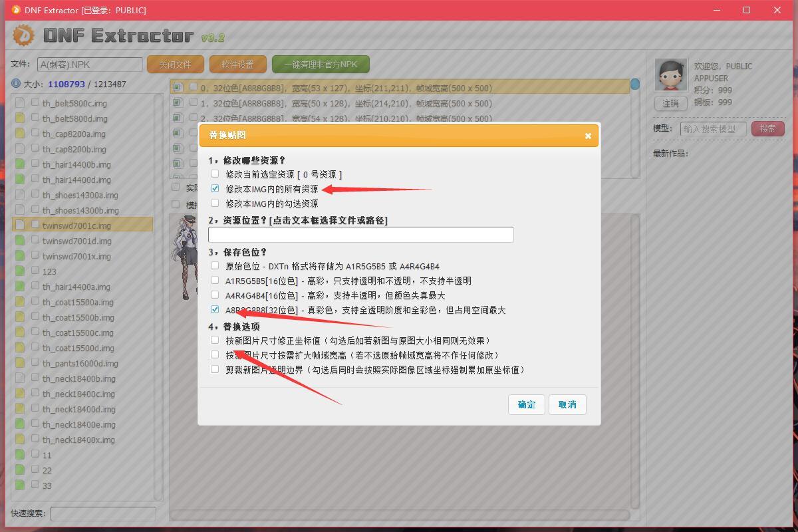Image resolution: width=798 pixels, height=532 pixels.
Task: Click the 快速搜索 input field
Action: pos(103,513)
